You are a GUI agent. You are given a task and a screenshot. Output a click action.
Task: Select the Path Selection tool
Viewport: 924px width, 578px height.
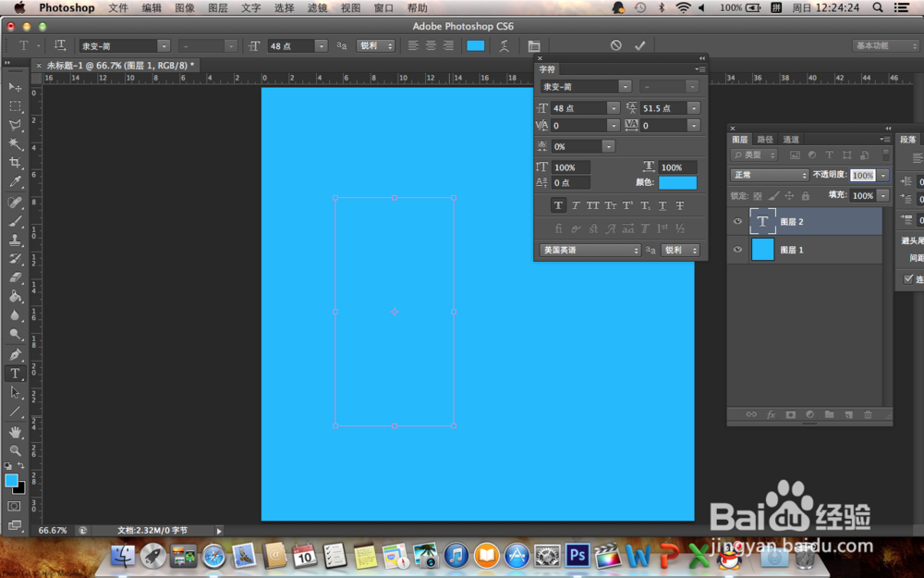coord(15,392)
